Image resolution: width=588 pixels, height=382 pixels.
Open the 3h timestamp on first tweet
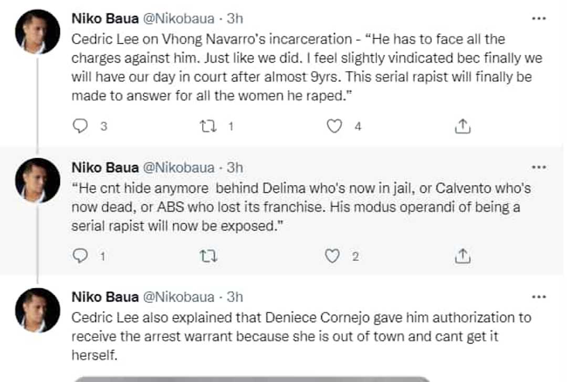(234, 19)
